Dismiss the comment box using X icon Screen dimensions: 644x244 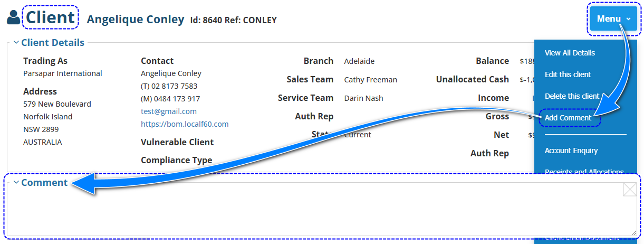pyautogui.click(x=629, y=190)
